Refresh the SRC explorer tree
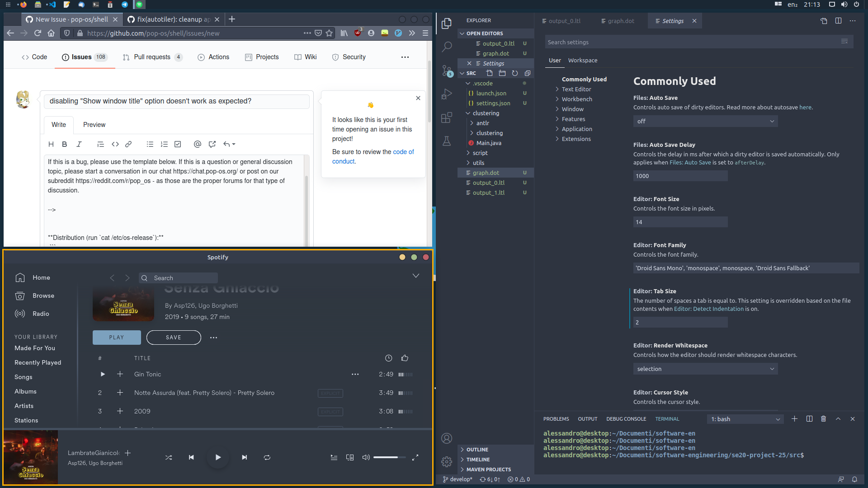The height and width of the screenshot is (488, 868). (x=514, y=73)
